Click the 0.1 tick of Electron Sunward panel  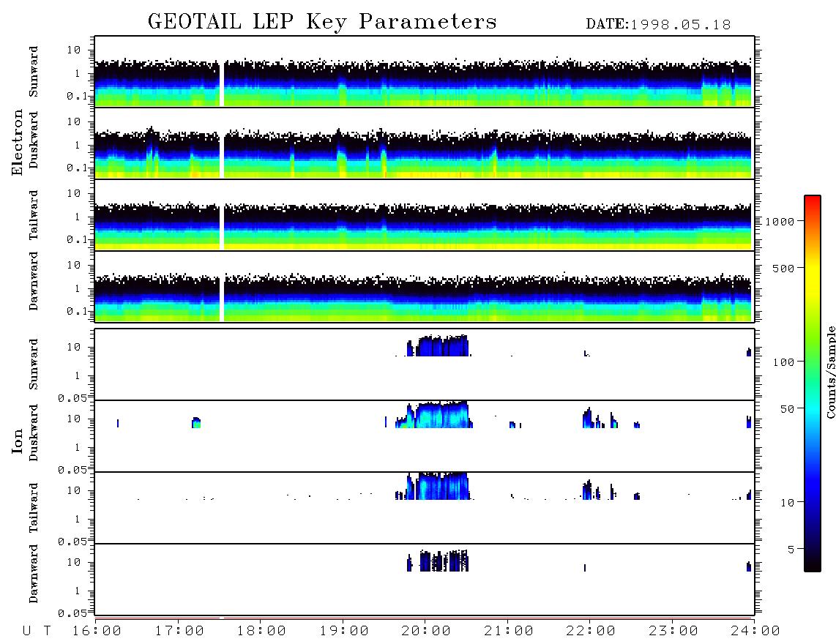tap(77, 96)
